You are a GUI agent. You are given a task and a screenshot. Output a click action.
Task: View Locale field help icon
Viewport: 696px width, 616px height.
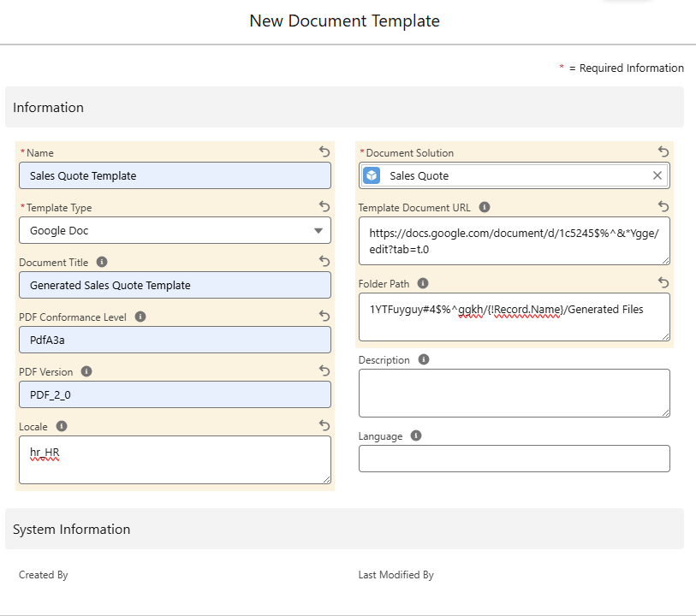[62, 426]
